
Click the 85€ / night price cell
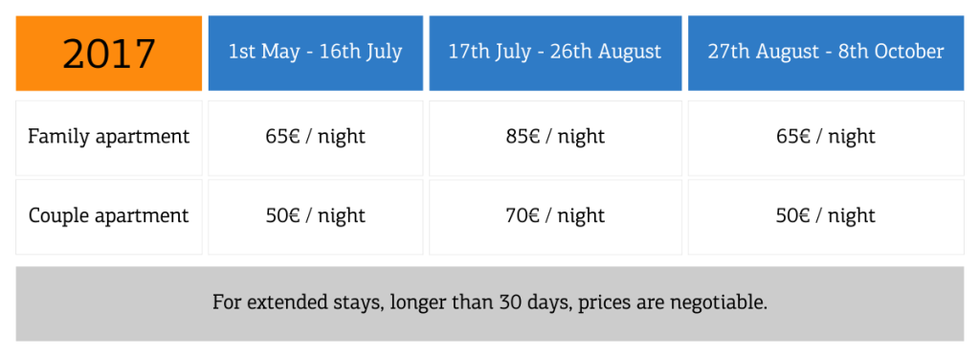click(555, 138)
